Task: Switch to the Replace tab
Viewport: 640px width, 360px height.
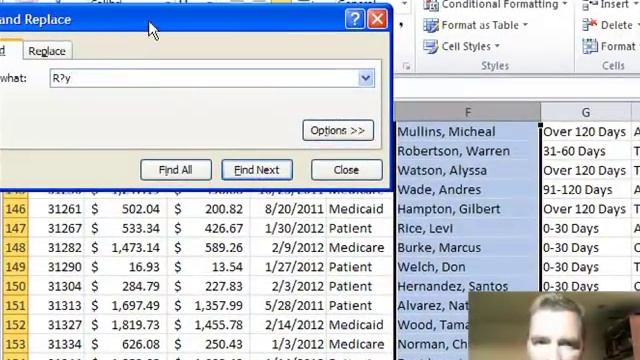Action: coord(47,51)
